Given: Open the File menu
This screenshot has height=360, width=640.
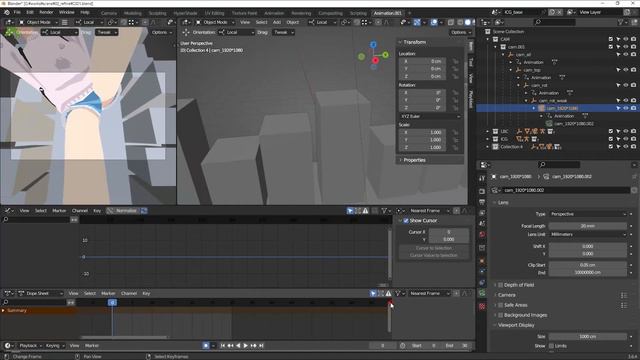Looking at the screenshot, I should tap(17, 12).
